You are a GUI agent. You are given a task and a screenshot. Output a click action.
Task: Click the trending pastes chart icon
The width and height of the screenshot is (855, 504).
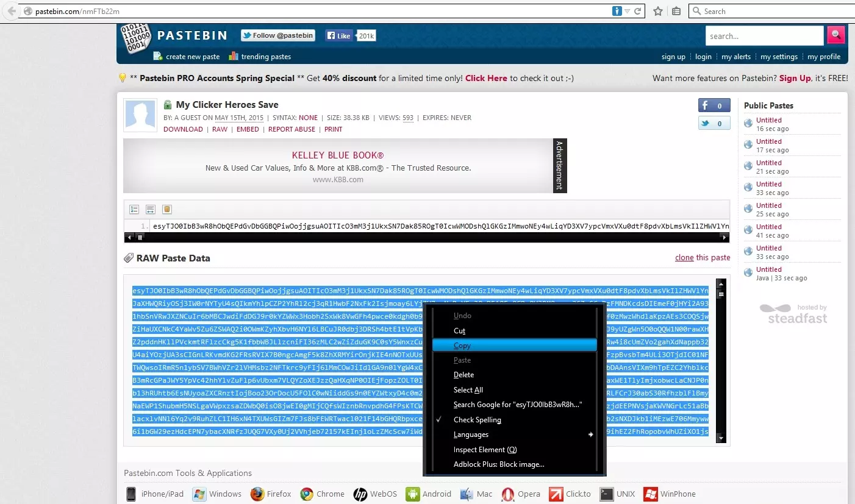[233, 56]
